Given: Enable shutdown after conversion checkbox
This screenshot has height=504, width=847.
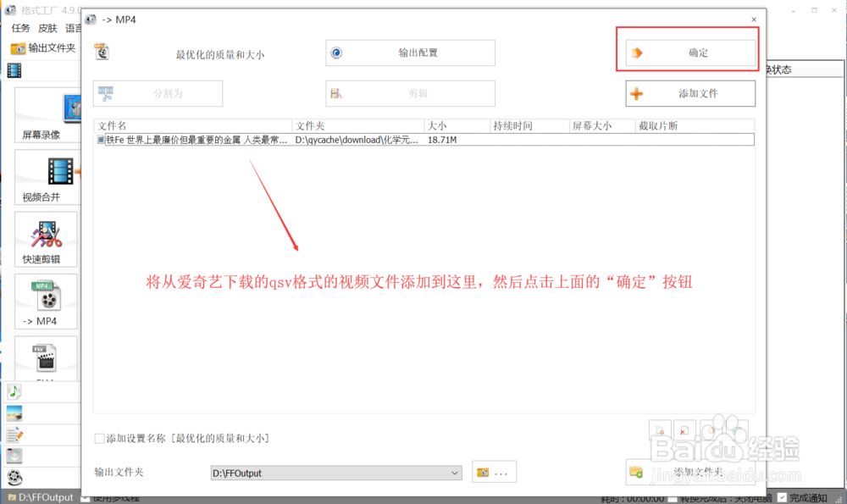Looking at the screenshot, I should 674,498.
